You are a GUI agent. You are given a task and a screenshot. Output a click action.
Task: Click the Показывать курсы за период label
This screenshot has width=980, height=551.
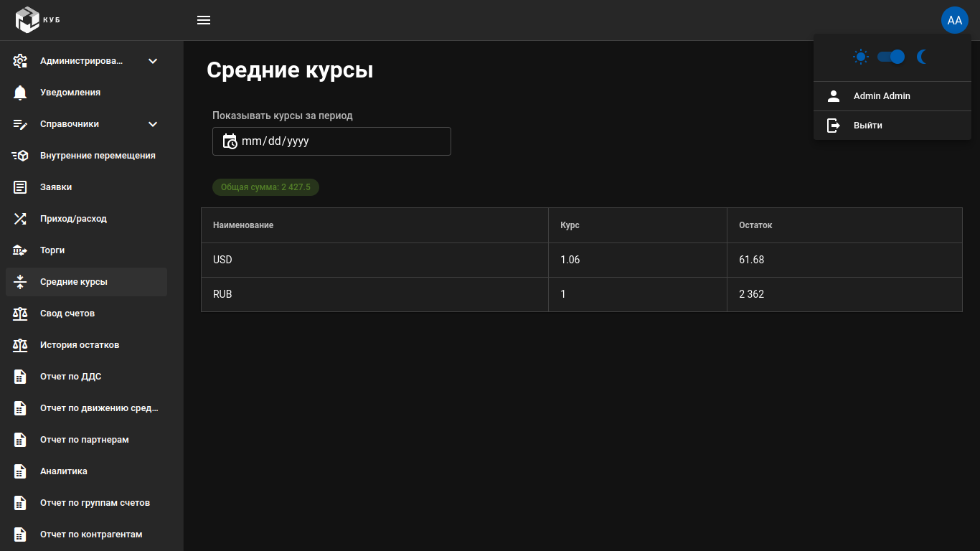[283, 116]
